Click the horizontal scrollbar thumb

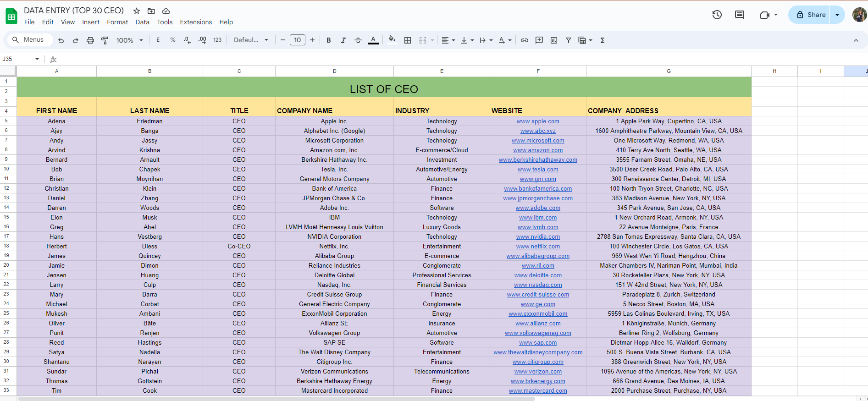[x=276, y=399]
